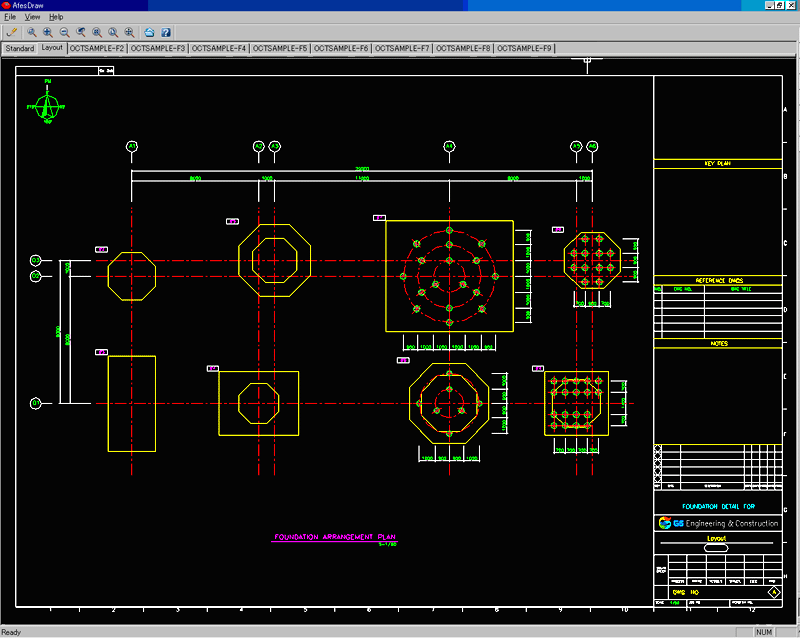
Task: Open the OCTSAMPLE-F8 tab
Action: [463, 48]
